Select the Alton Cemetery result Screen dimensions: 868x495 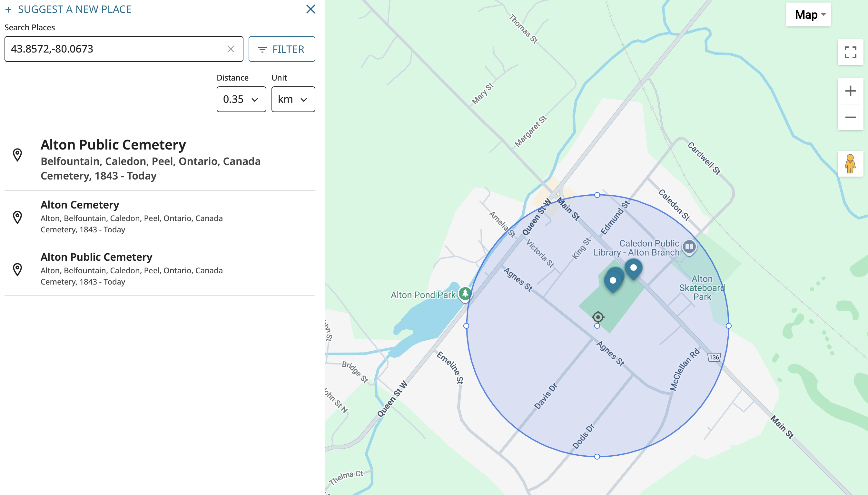click(x=80, y=205)
